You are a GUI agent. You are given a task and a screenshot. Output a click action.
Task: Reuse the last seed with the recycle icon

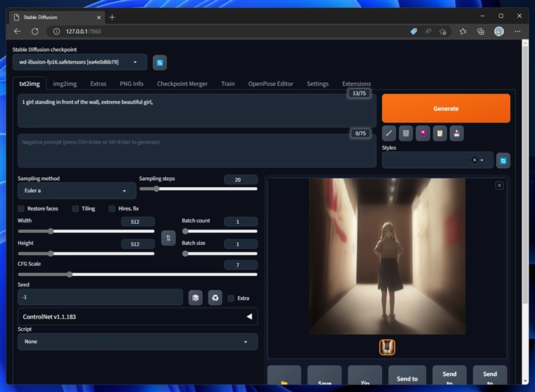coord(215,298)
